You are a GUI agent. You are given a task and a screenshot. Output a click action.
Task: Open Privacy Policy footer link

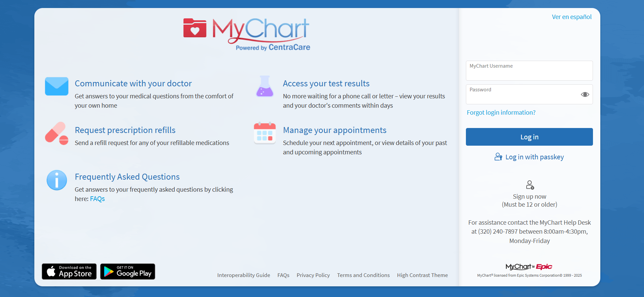click(313, 275)
